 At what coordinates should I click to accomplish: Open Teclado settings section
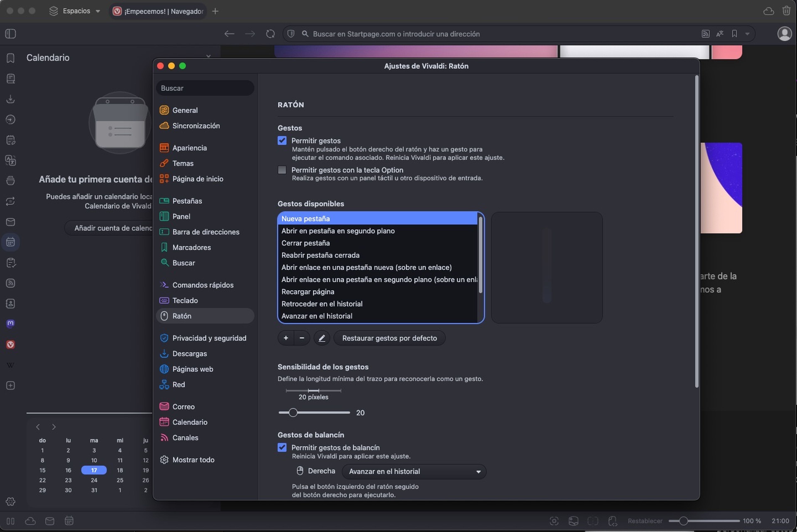[205, 301]
